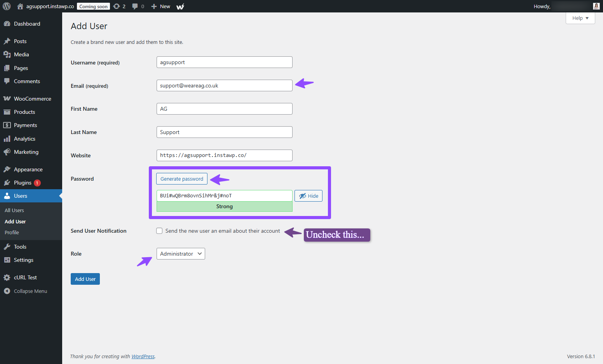Screen dimensions: 603x364
Task: Open the updates icon in admin bar
Action: tap(117, 6)
